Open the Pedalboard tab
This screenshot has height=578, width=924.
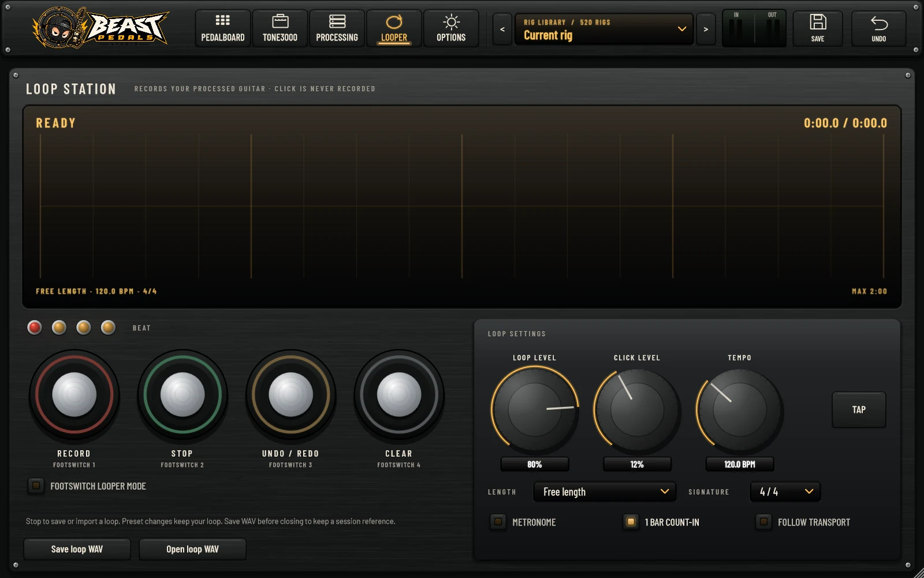(222, 28)
